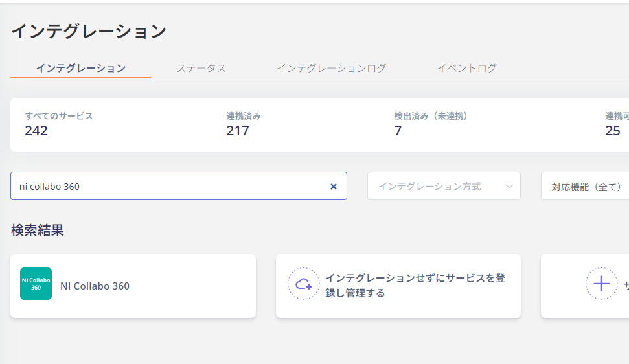Open the NI Collabo 360 logo icon
Screen dimensions: 629x364
point(36,284)
